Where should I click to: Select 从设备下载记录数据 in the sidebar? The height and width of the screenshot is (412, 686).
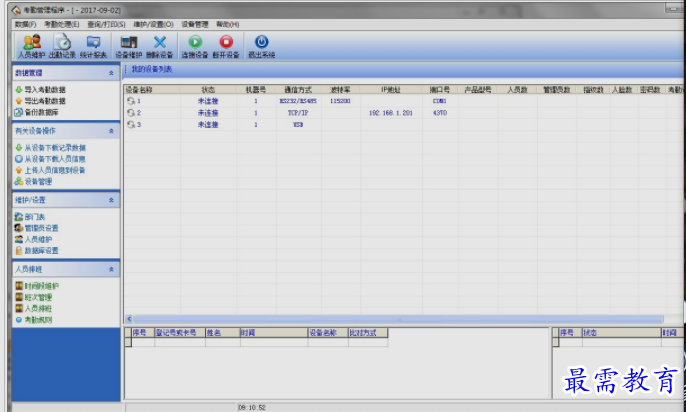54,148
